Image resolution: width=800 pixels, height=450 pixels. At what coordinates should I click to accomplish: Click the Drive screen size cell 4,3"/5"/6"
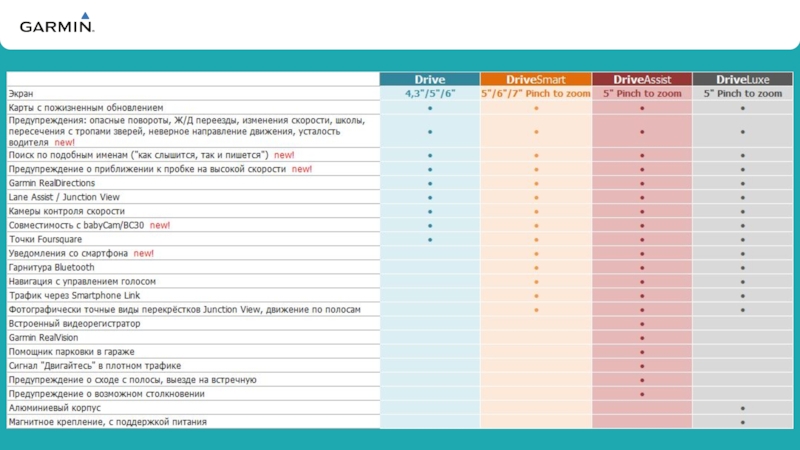point(430,93)
